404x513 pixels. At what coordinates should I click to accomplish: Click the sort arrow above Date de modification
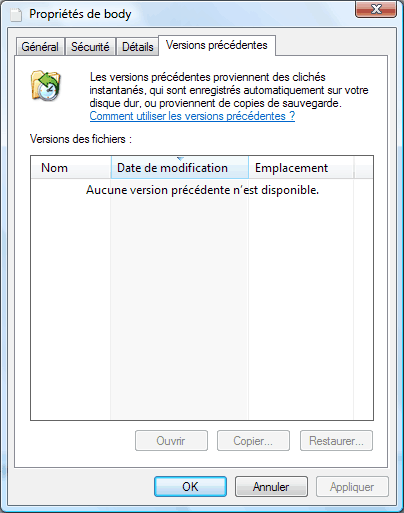point(180,159)
